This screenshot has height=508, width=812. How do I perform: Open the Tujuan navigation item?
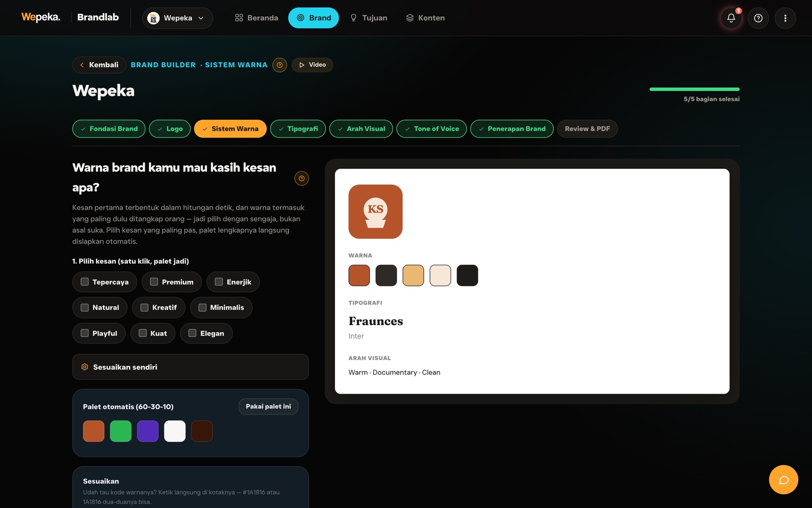[x=369, y=18]
